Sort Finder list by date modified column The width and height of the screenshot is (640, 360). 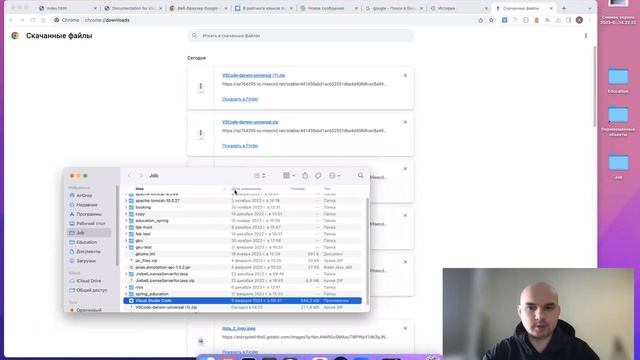point(246,189)
